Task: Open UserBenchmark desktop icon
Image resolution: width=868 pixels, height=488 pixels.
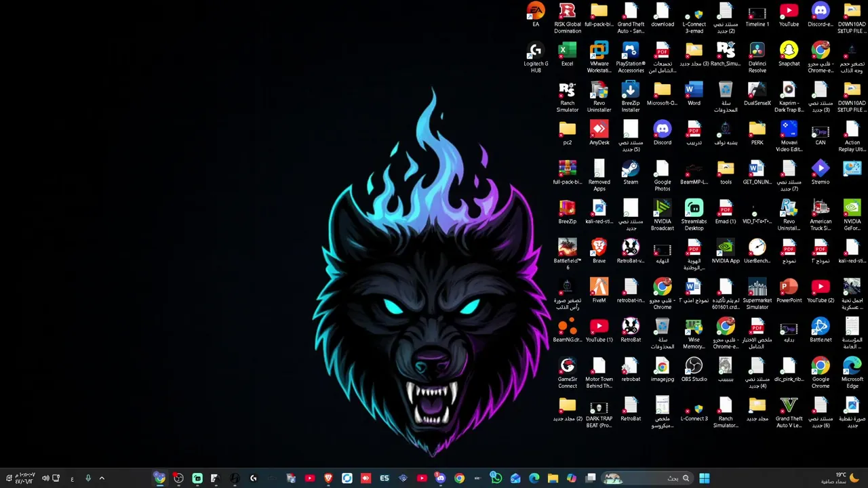Action: point(757,251)
